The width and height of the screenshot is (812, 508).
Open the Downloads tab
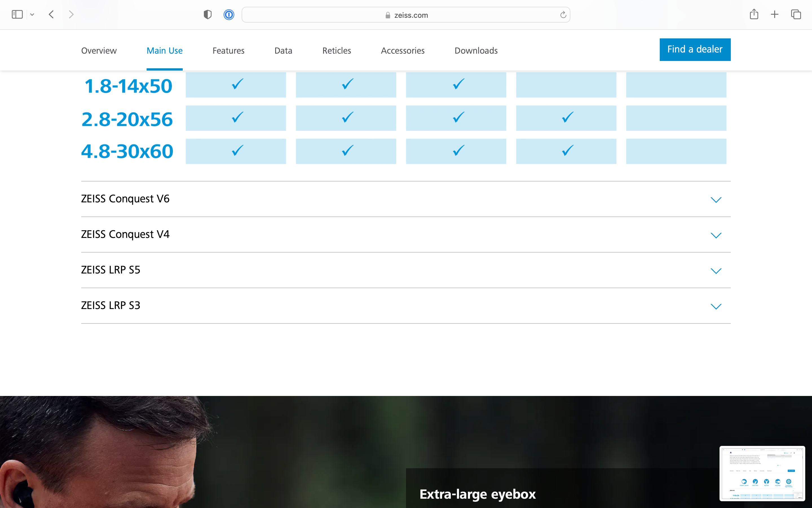coord(476,51)
